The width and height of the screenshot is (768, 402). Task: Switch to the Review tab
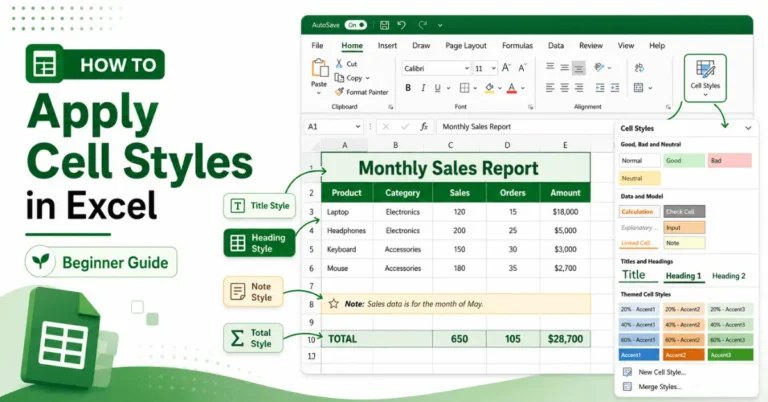[591, 46]
